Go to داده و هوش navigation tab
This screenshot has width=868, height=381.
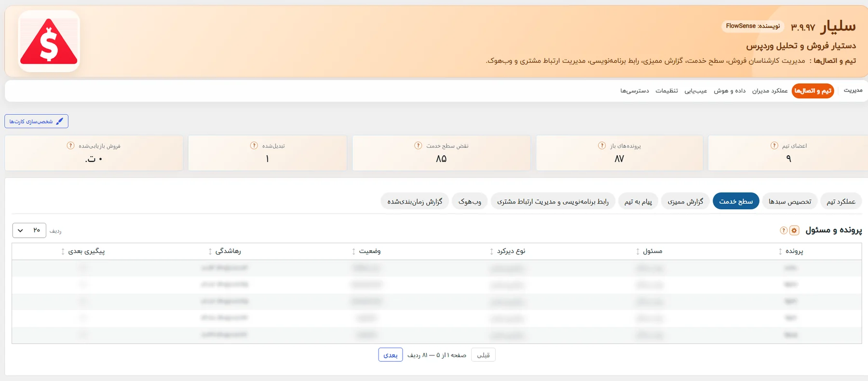tap(730, 91)
